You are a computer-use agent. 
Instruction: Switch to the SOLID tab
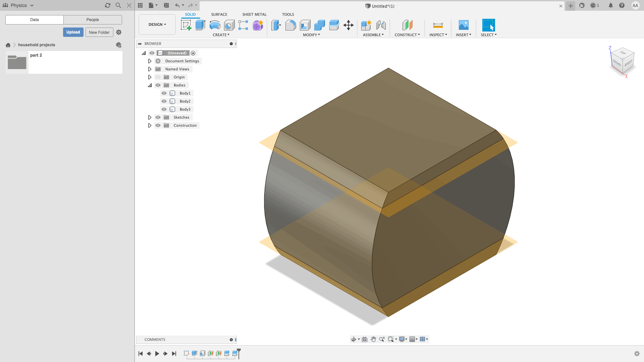(x=190, y=14)
